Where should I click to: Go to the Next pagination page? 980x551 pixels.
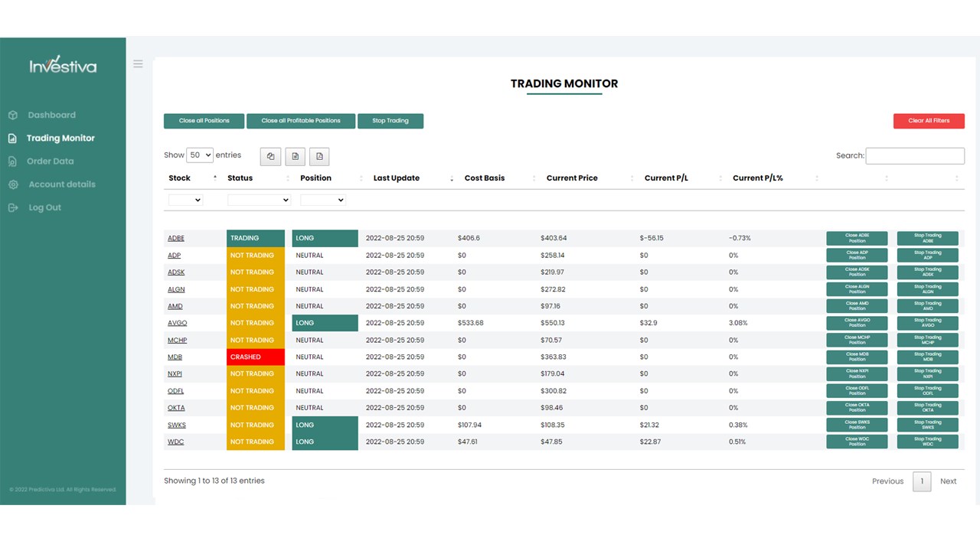coord(949,481)
